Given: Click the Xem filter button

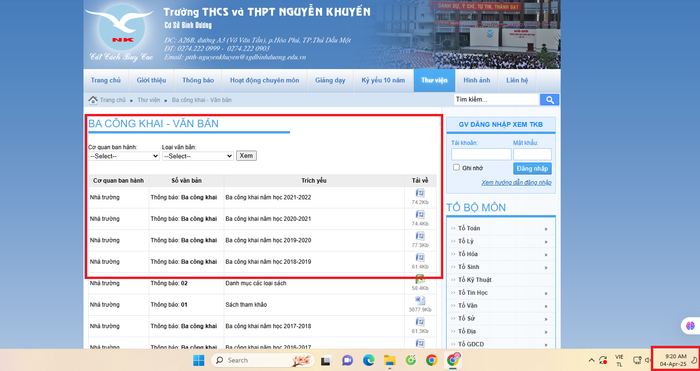Looking at the screenshot, I should tap(246, 156).
